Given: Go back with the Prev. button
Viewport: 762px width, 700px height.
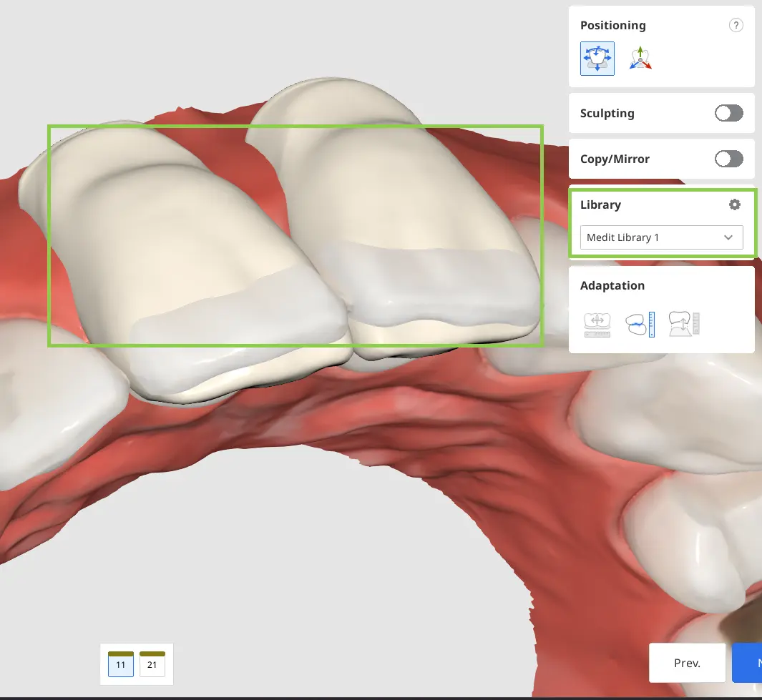Looking at the screenshot, I should tap(687, 663).
